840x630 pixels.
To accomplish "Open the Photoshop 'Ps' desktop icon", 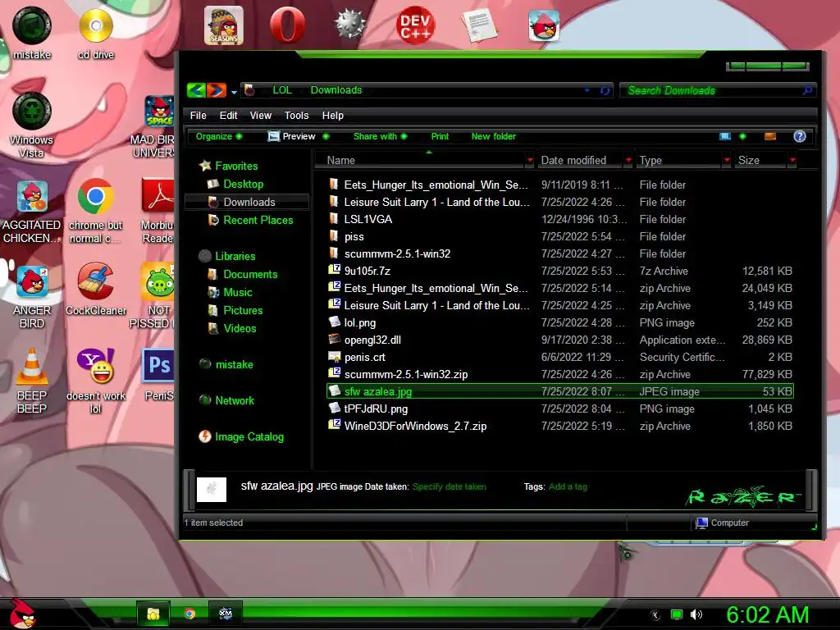I will [159, 374].
